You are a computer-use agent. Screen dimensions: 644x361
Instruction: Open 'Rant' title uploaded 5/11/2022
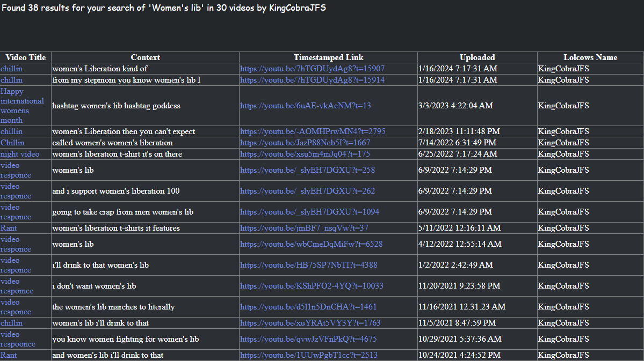[x=9, y=227]
